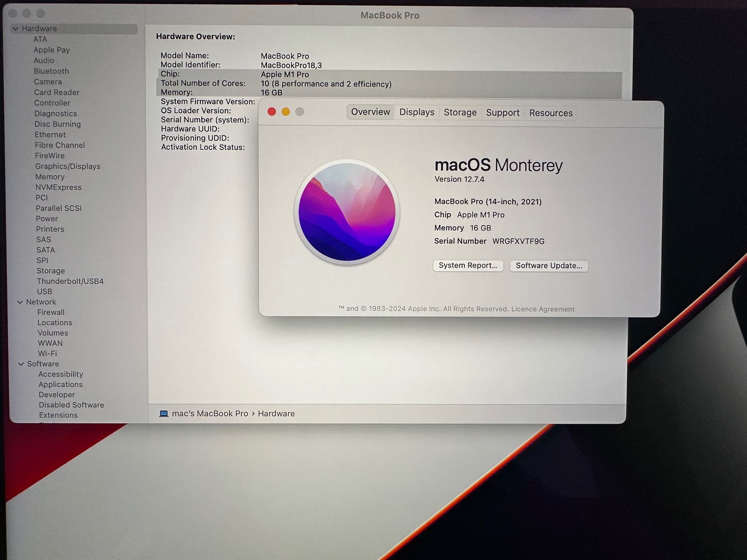Click the Chip value in Hardware Overview
Image resolution: width=747 pixels, height=560 pixels.
coord(285,74)
